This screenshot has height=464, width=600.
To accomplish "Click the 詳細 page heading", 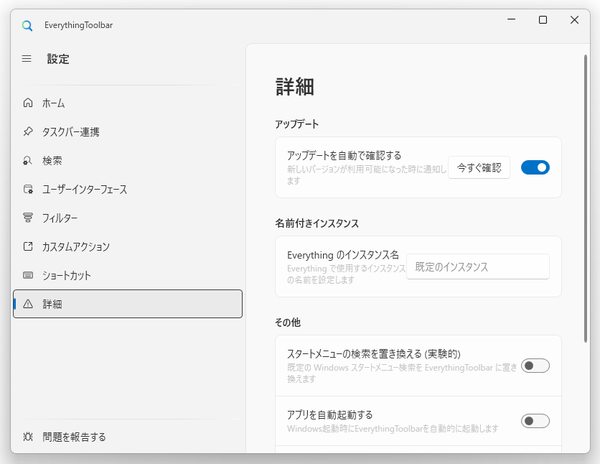I will coord(295,86).
